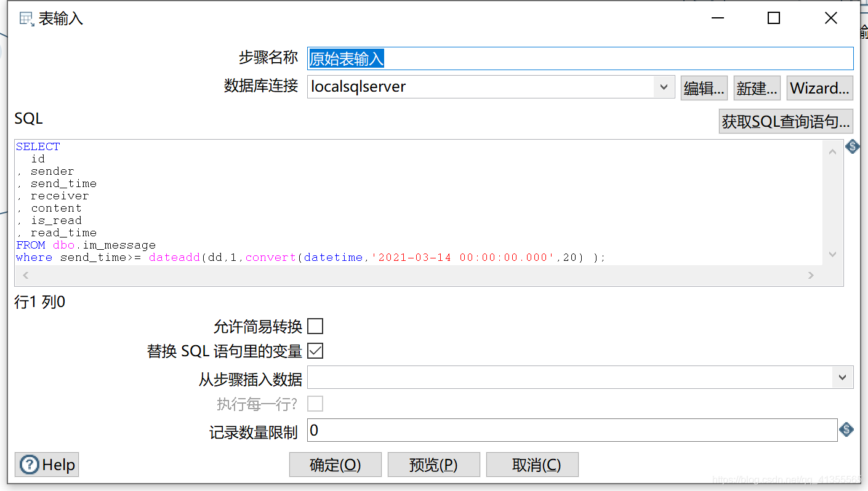Screen dimensions: 868x491
Task: Confirm with the 确定(O) button
Action: (x=336, y=465)
